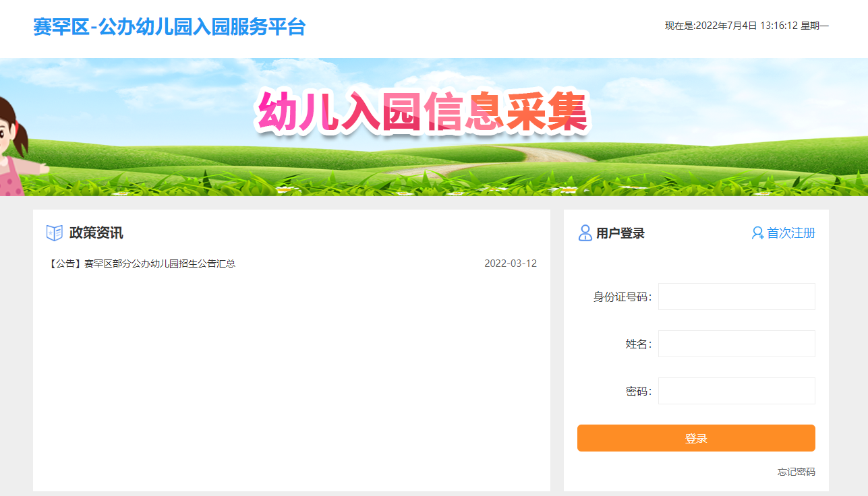Image resolution: width=868 pixels, height=496 pixels.
Task: Click the announcement date 2022-03-12
Action: coord(511,263)
